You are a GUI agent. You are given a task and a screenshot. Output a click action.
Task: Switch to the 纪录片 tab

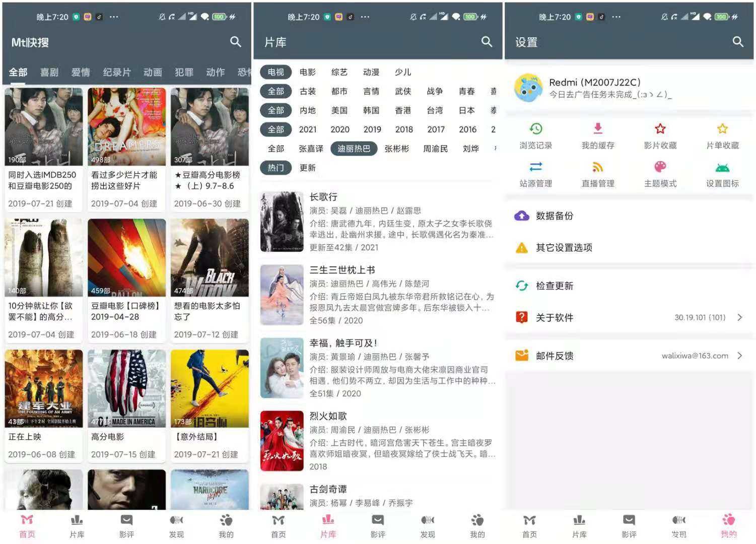117,72
